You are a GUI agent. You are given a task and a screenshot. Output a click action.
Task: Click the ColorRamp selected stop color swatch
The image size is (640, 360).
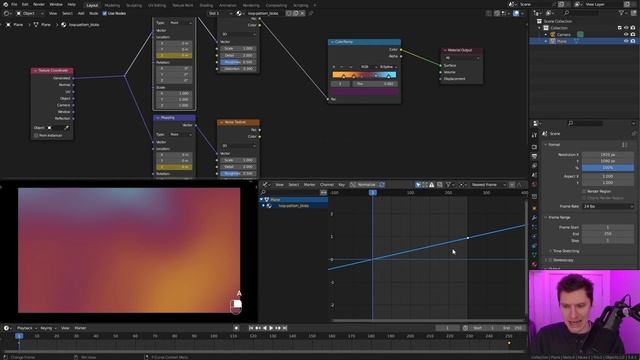point(364,92)
